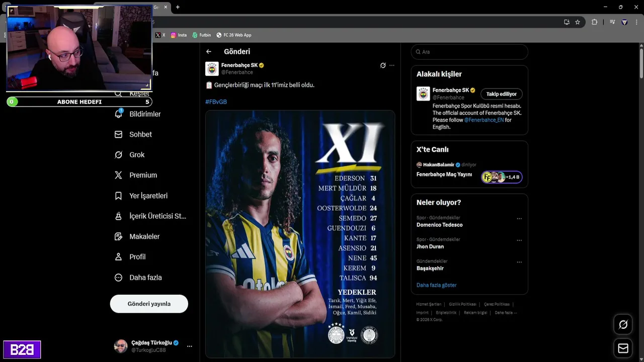Open Insta bookmark
Viewport: 644px width, 362px height.
point(179,35)
